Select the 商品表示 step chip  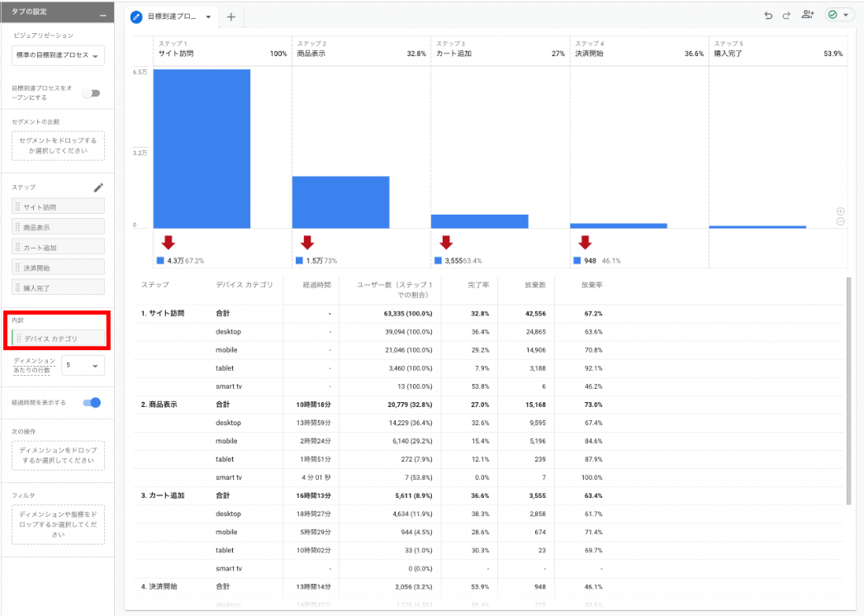point(58,227)
